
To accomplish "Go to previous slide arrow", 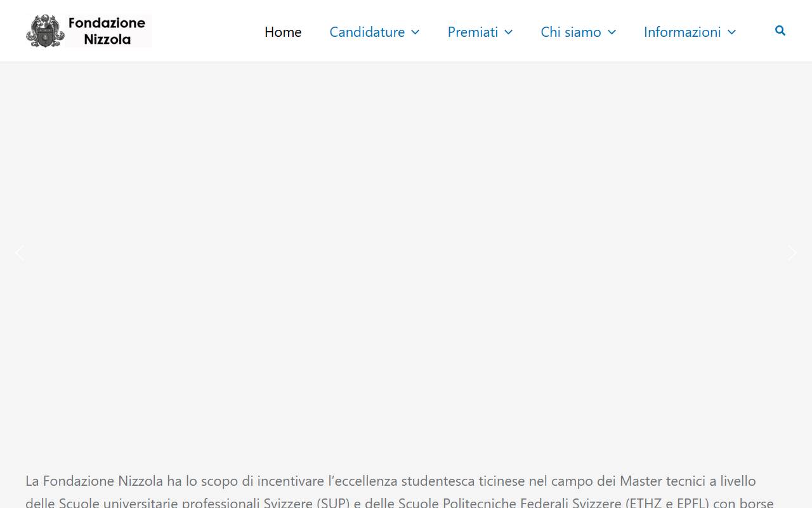I will pyautogui.click(x=20, y=253).
